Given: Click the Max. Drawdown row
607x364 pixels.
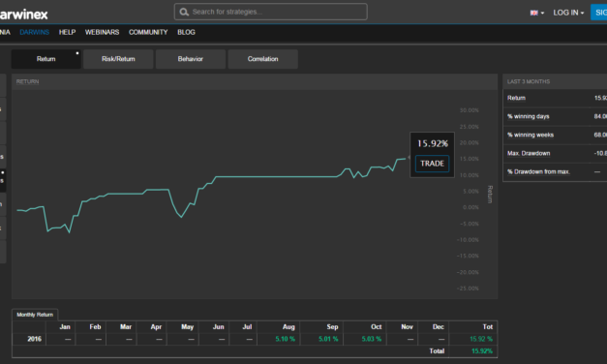Looking at the screenshot, I should coord(555,153).
